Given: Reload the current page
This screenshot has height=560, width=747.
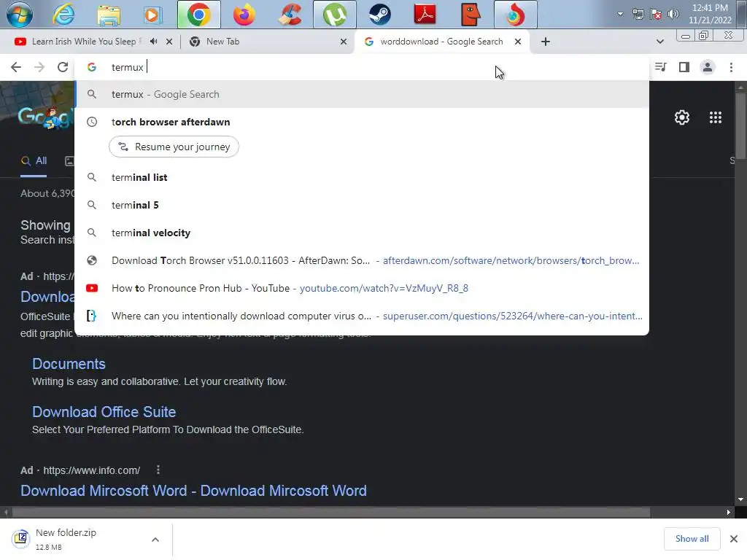Looking at the screenshot, I should pyautogui.click(x=63, y=67).
